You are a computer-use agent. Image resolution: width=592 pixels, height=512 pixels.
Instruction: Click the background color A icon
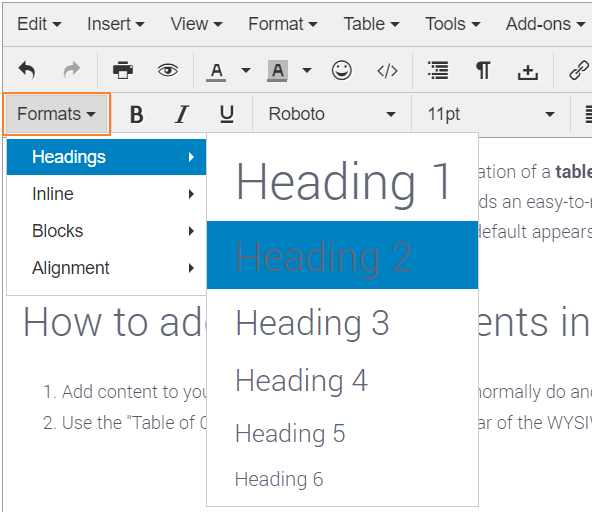coord(278,71)
